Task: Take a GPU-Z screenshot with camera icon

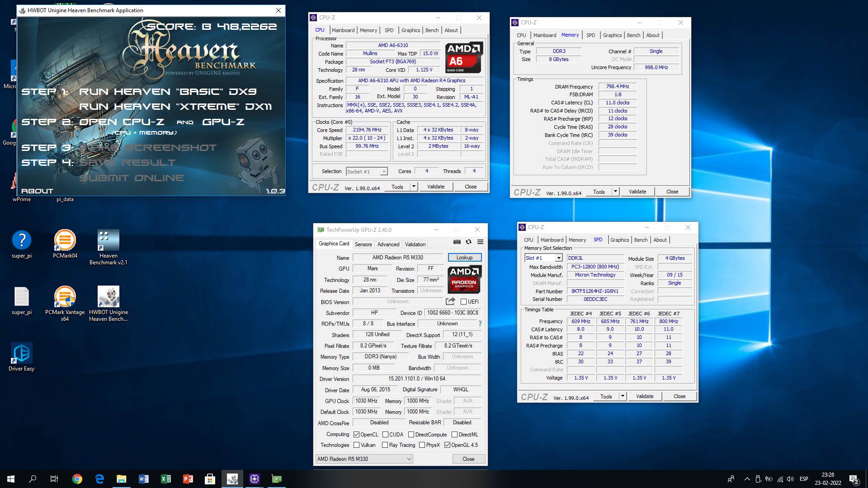Action: (x=457, y=242)
